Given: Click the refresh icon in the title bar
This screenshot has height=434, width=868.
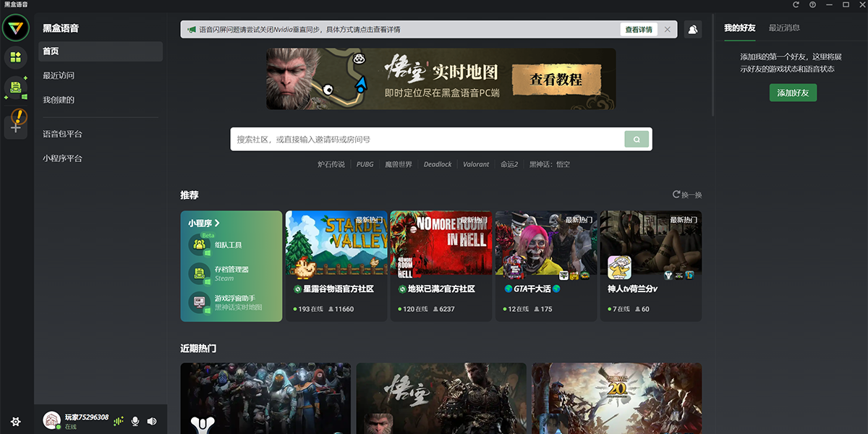Looking at the screenshot, I should (x=796, y=4).
